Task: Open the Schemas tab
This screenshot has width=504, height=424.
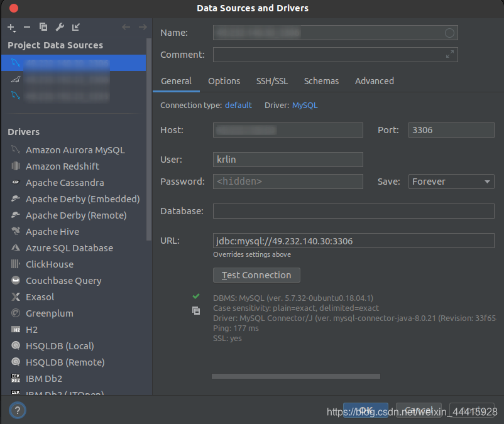Action: pyautogui.click(x=321, y=81)
